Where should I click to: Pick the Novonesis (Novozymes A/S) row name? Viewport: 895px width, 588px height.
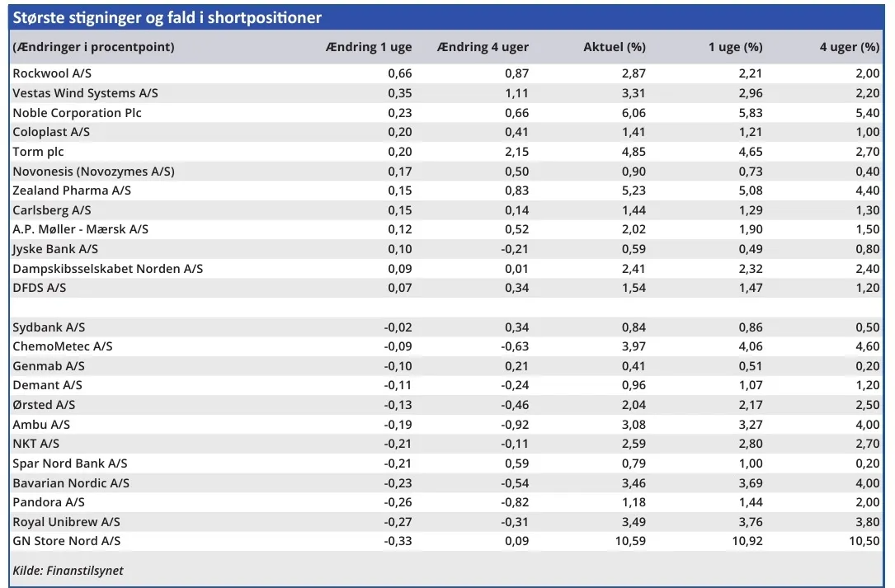pos(93,172)
